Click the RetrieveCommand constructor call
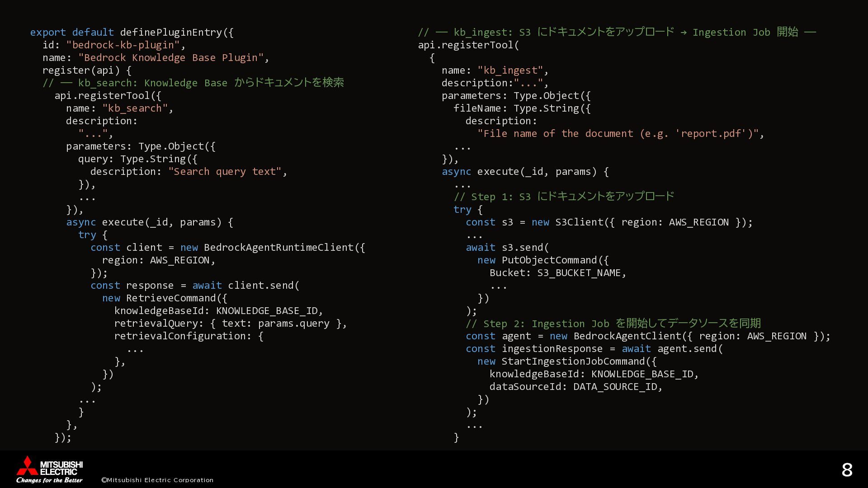 (x=171, y=298)
